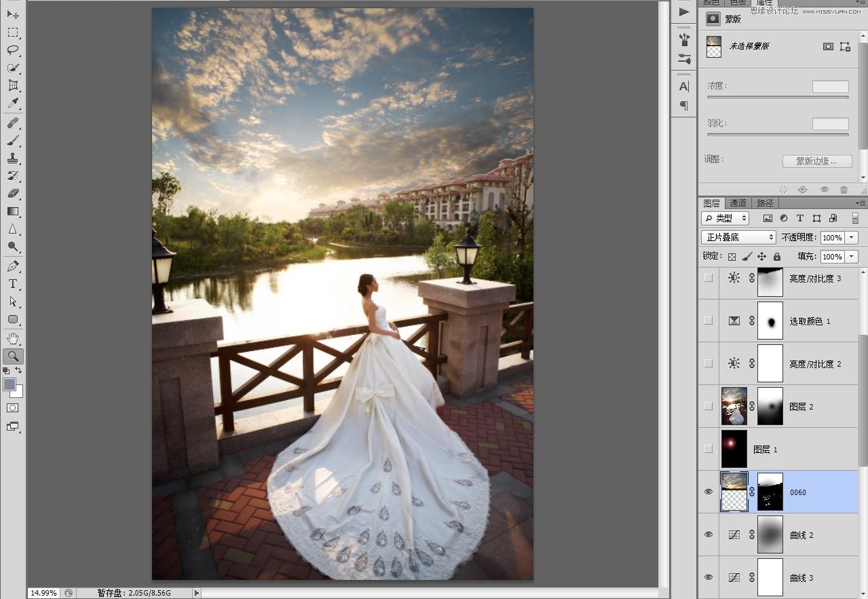Show the 亮度/对比度 2 layer
Viewport: 868px width, 599px height.
709,363
